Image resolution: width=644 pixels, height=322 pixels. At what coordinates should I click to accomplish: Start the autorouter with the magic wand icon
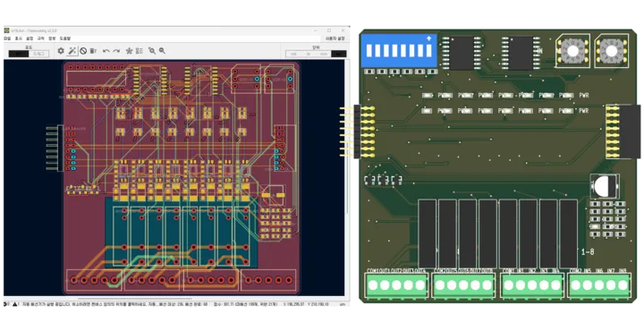(x=72, y=51)
